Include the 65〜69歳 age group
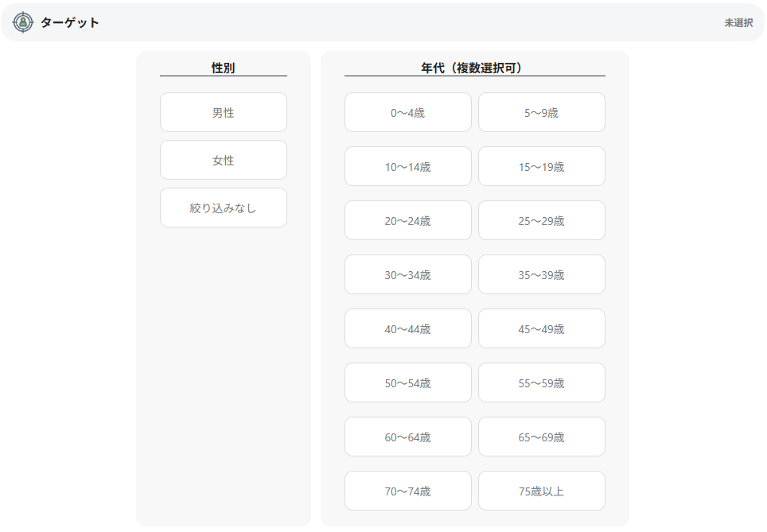767x532 pixels. pos(541,437)
